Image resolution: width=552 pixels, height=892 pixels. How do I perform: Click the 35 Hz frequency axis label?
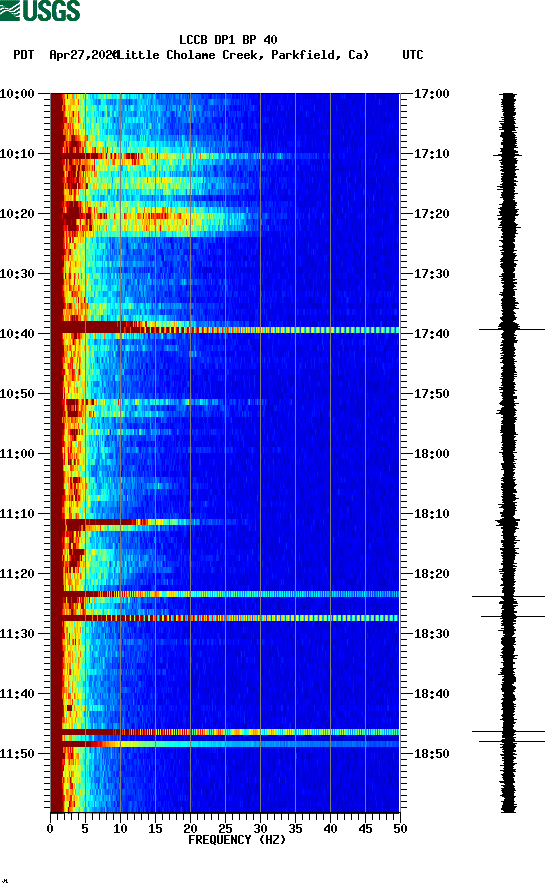point(295,829)
